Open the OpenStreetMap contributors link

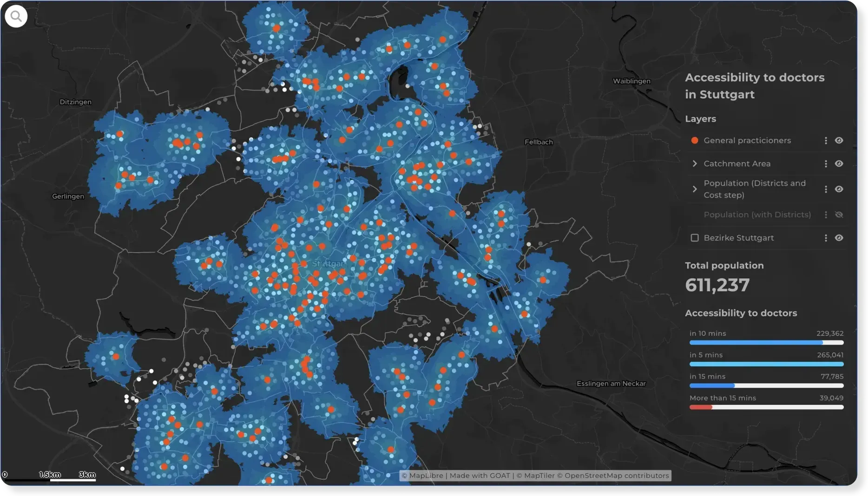613,476
